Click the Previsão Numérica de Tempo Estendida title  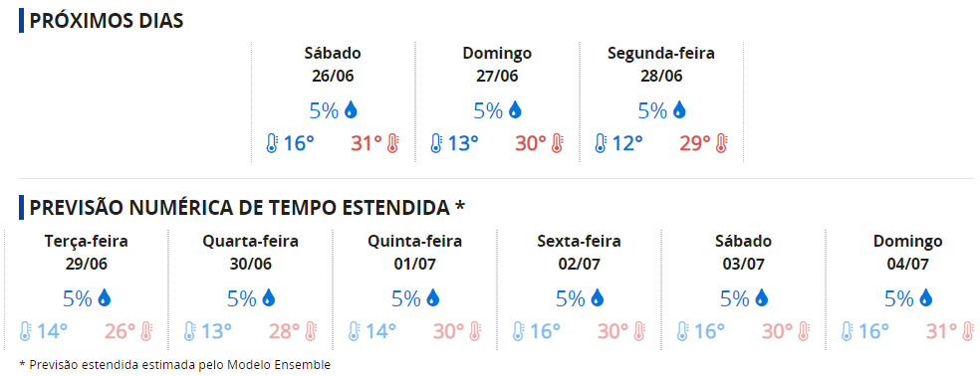tap(247, 207)
